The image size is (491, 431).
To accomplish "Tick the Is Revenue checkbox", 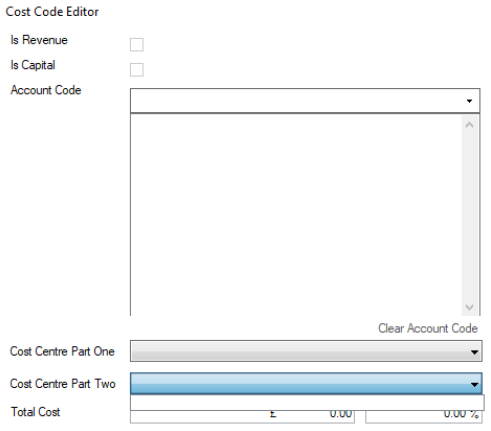I will [x=136, y=45].
